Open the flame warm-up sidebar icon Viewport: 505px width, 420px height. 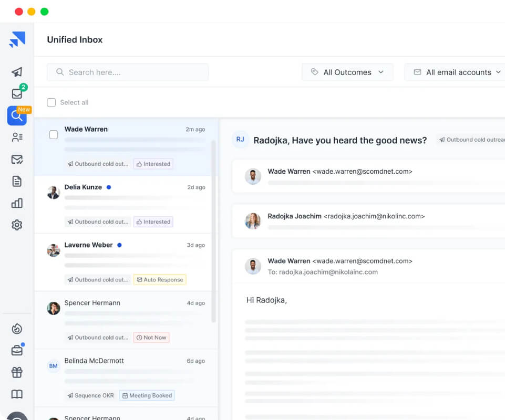pos(17,329)
